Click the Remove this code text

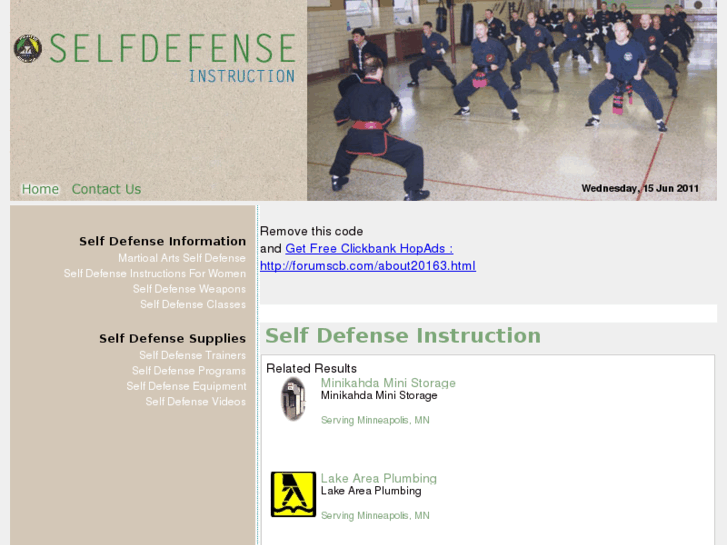(x=312, y=231)
